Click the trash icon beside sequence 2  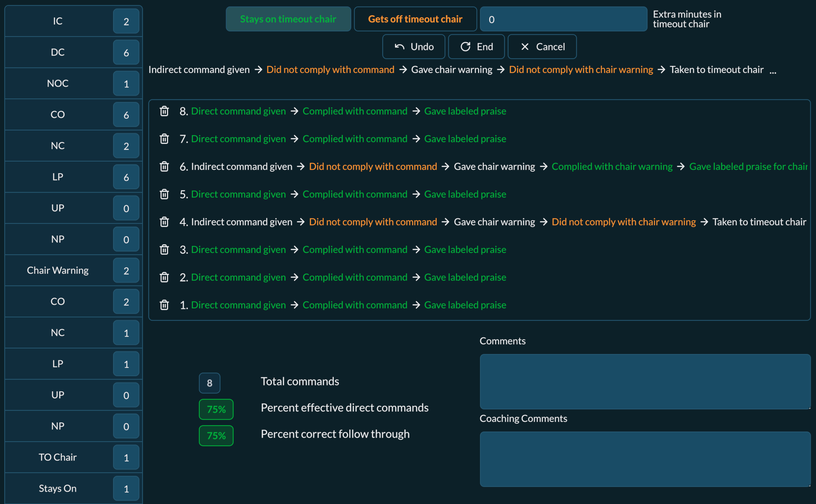coord(164,277)
